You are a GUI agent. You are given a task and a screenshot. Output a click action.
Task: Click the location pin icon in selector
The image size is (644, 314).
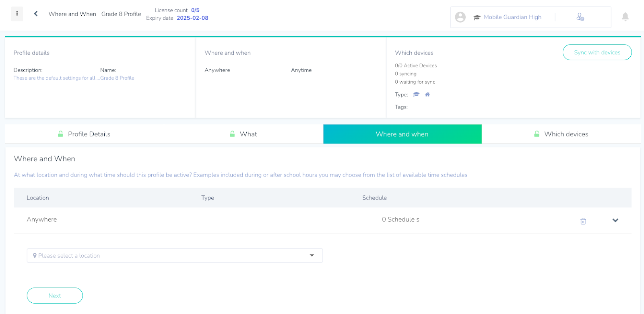[35, 256]
